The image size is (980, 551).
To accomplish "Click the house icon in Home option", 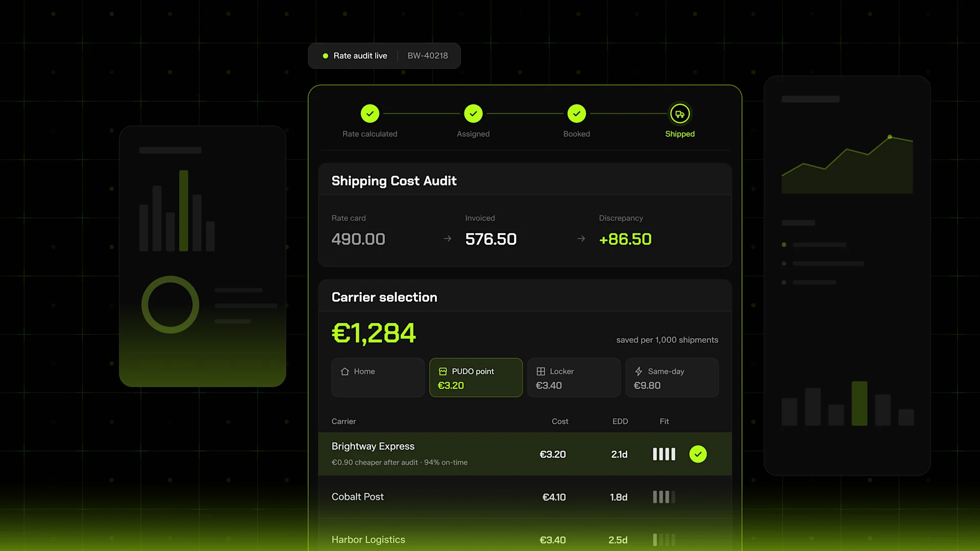I will click(x=345, y=371).
